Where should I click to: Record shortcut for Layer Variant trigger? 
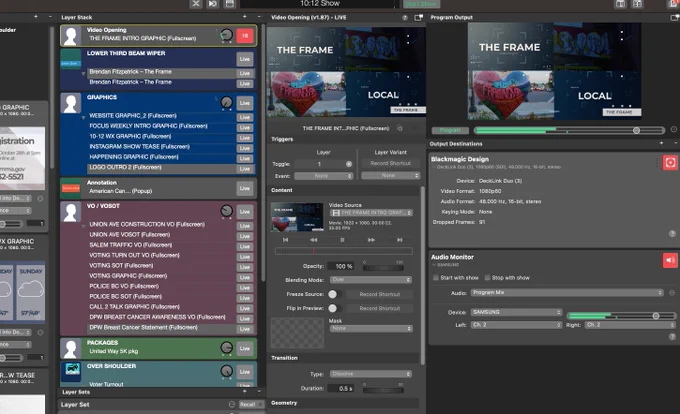pyautogui.click(x=390, y=163)
